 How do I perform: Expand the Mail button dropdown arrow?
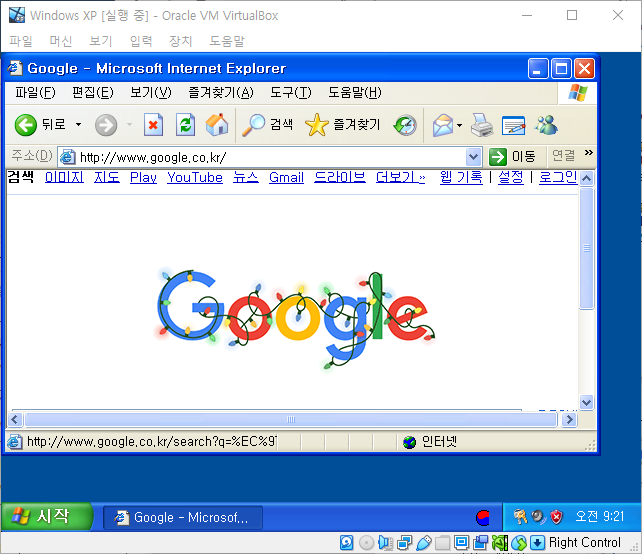pos(459,125)
